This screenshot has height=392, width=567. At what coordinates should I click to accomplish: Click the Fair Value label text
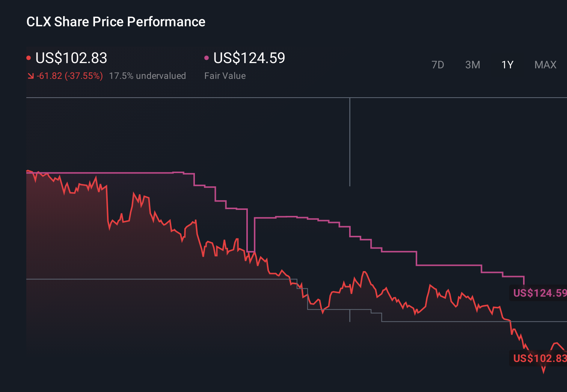click(225, 75)
